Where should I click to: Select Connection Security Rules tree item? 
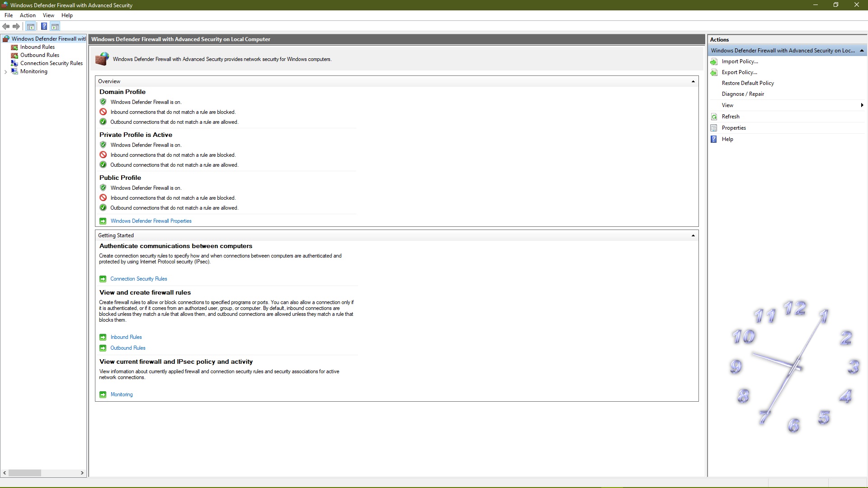(52, 63)
